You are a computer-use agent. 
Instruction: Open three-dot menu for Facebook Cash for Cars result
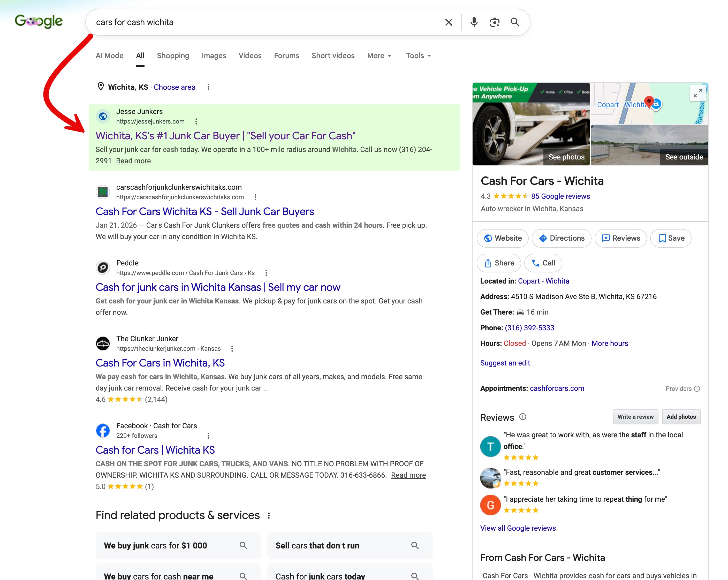(208, 436)
